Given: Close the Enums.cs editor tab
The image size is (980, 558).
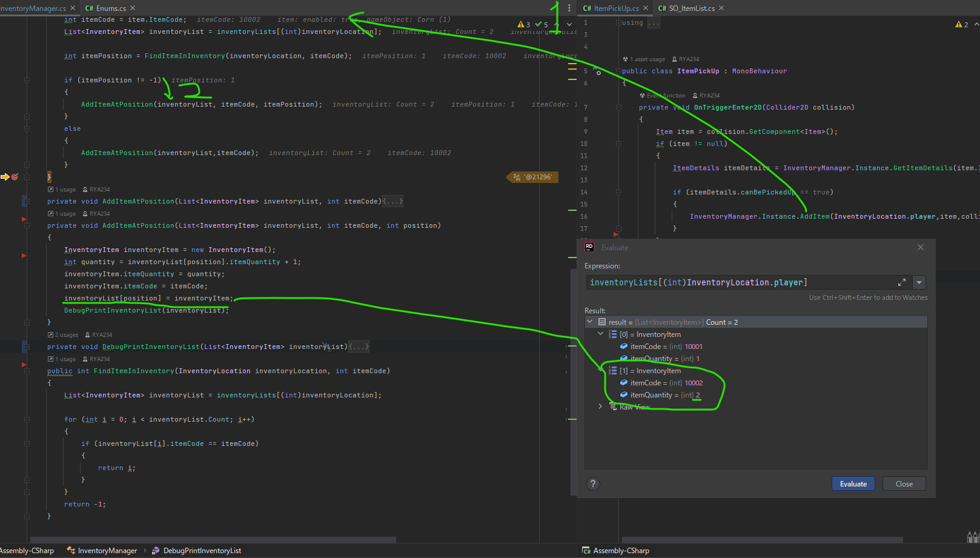Looking at the screenshot, I should [133, 8].
